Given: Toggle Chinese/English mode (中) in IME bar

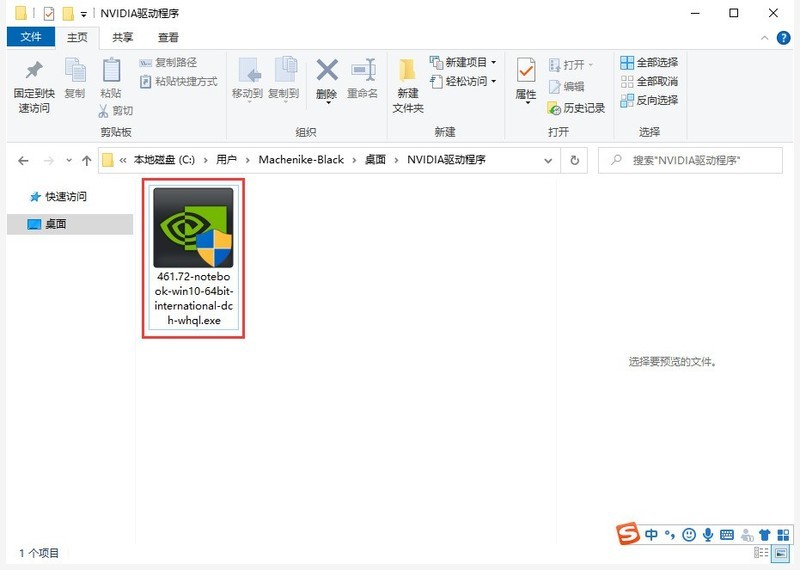Looking at the screenshot, I should tap(651, 534).
